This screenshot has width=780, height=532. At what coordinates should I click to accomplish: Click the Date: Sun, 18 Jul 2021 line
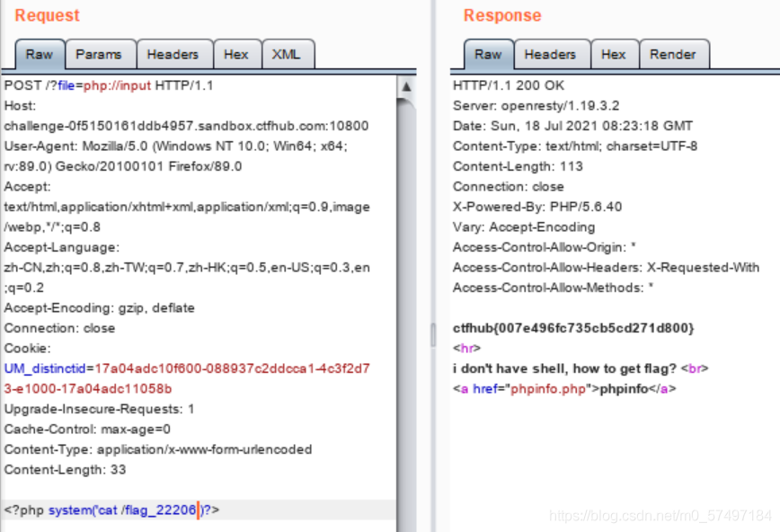pyautogui.click(x=572, y=126)
